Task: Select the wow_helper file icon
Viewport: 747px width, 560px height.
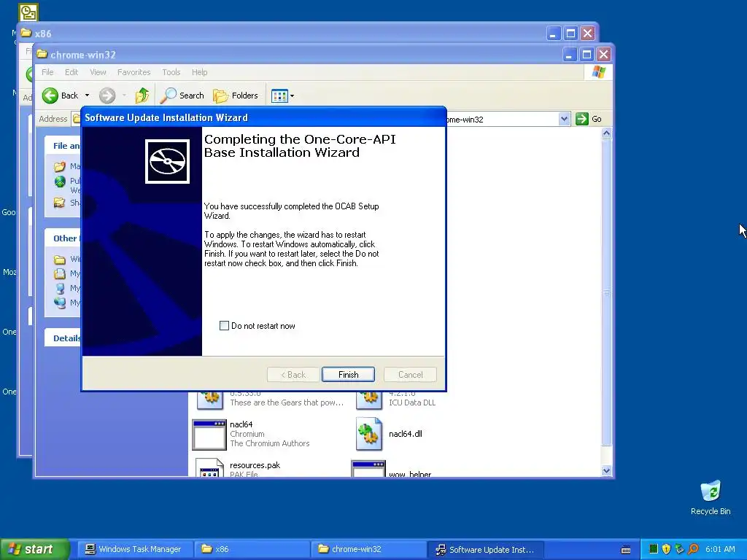Action: click(x=368, y=469)
